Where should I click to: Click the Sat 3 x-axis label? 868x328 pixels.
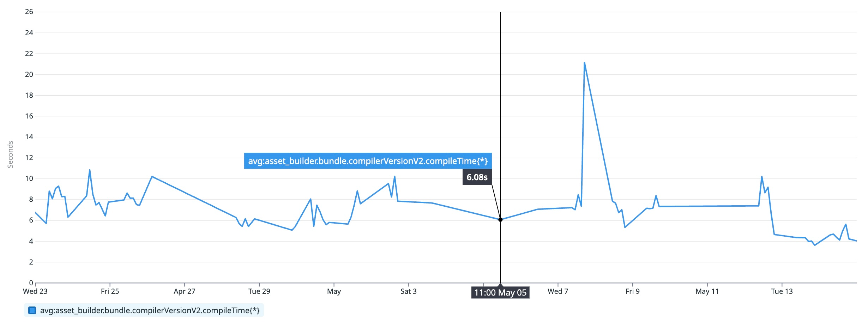click(408, 291)
